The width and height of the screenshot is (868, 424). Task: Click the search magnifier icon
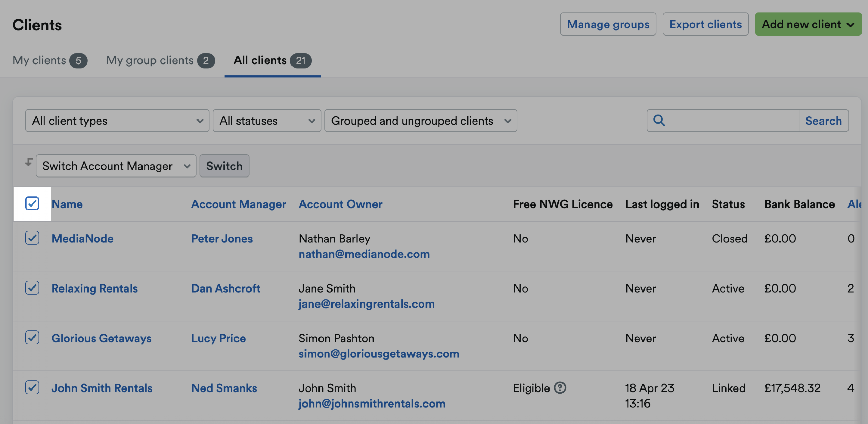click(x=659, y=120)
